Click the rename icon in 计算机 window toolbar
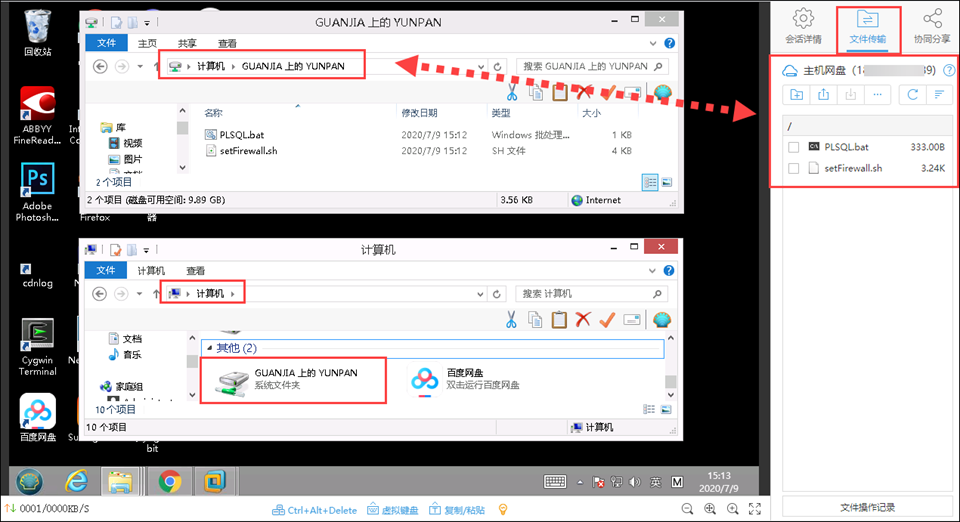960x522 pixels. pyautogui.click(x=632, y=319)
